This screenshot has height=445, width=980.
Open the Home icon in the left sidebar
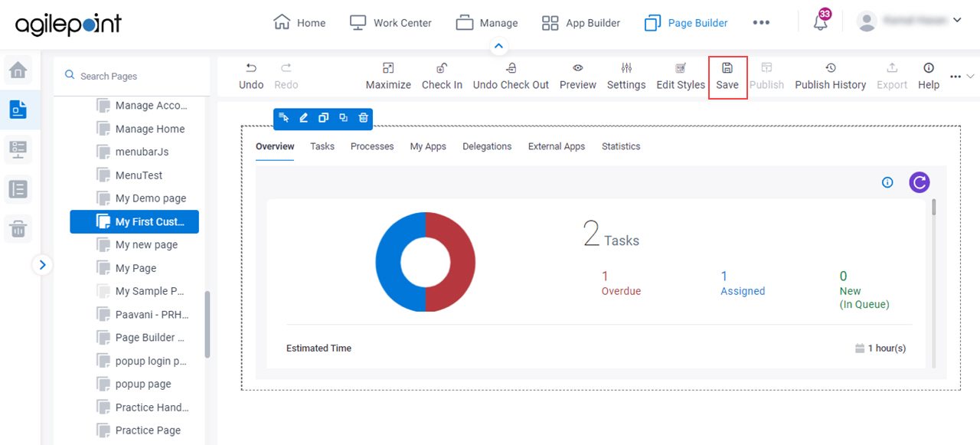[x=18, y=70]
